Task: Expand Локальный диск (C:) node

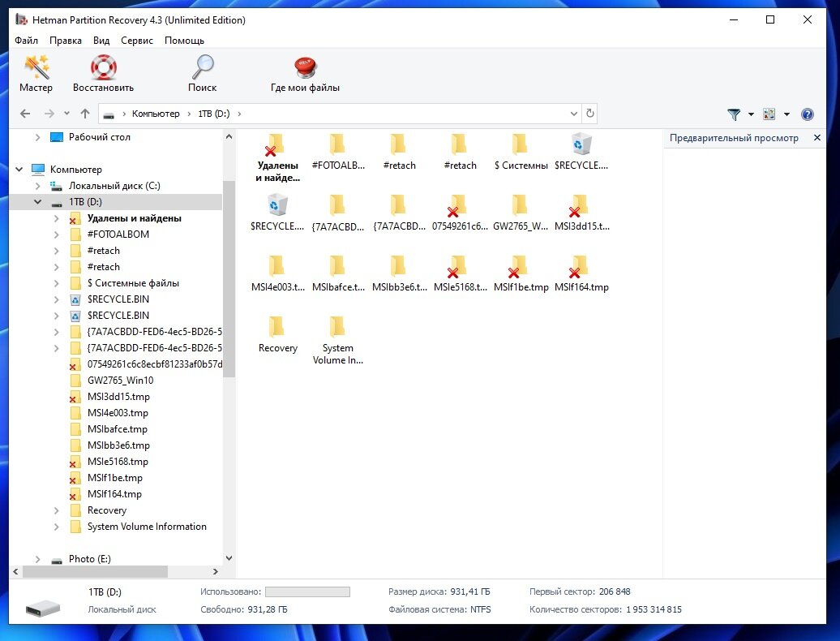Action: (37, 186)
